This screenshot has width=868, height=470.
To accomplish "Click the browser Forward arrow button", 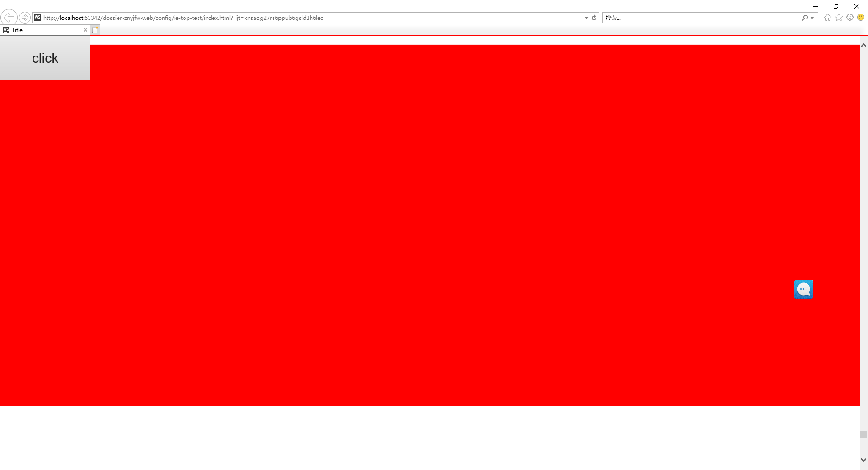I will tap(25, 18).
